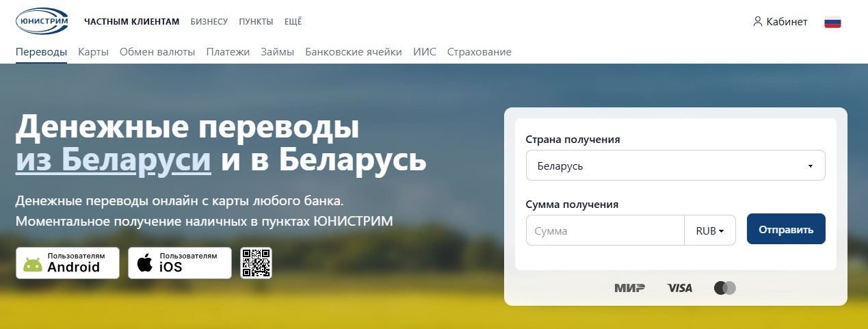The height and width of the screenshot is (329, 868).
Task: Select ЧАСТНЫМ КЛИЕНТАМ in top menu
Action: pyautogui.click(x=132, y=21)
